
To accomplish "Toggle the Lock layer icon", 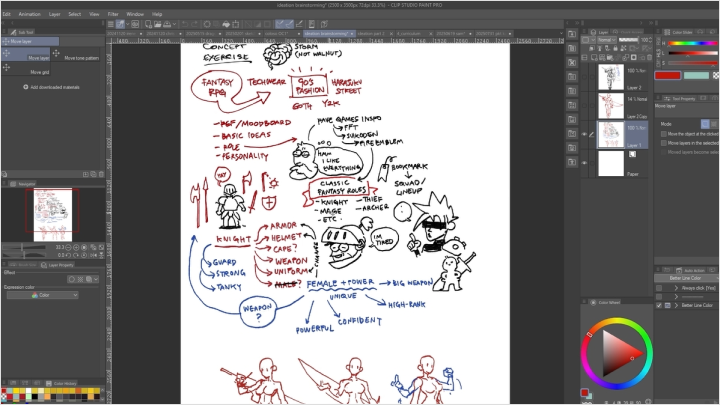I will pyautogui.click(x=616, y=48).
